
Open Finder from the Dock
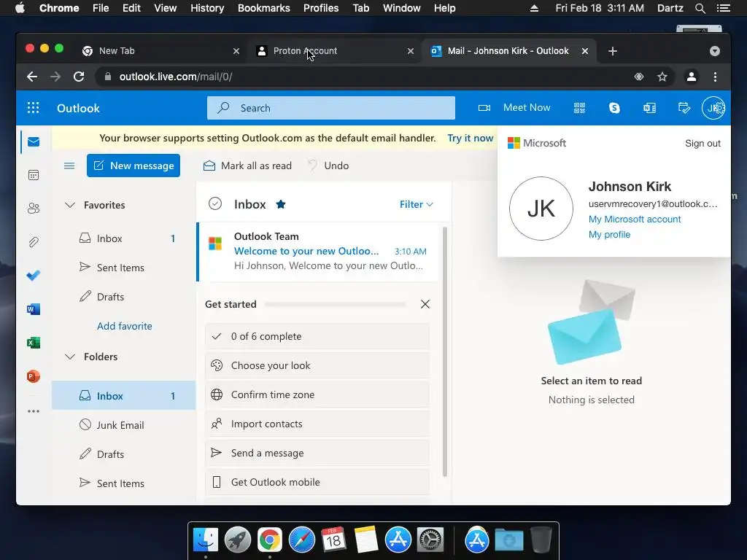[x=206, y=540]
